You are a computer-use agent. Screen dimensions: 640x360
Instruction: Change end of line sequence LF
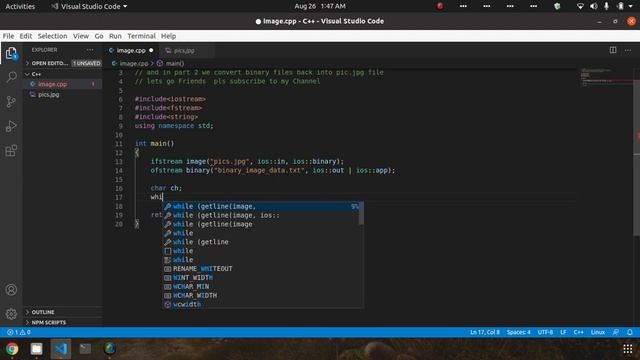(563, 332)
